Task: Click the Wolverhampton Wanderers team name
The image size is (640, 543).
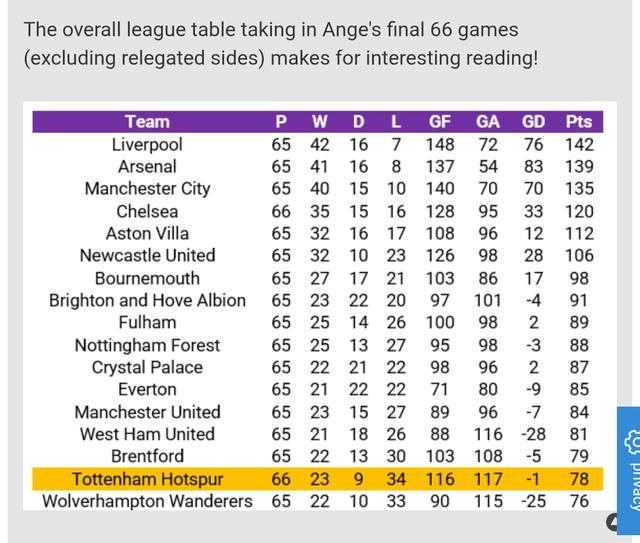Action: click(x=147, y=501)
